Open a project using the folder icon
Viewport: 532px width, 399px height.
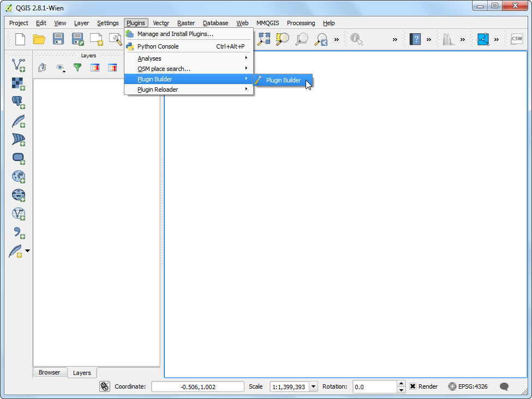click(x=39, y=39)
